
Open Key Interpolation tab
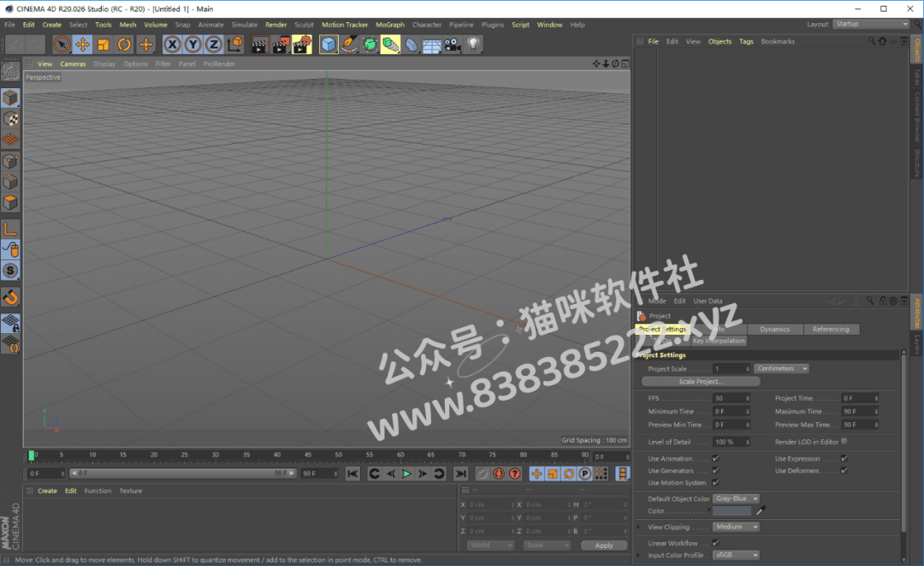719,341
